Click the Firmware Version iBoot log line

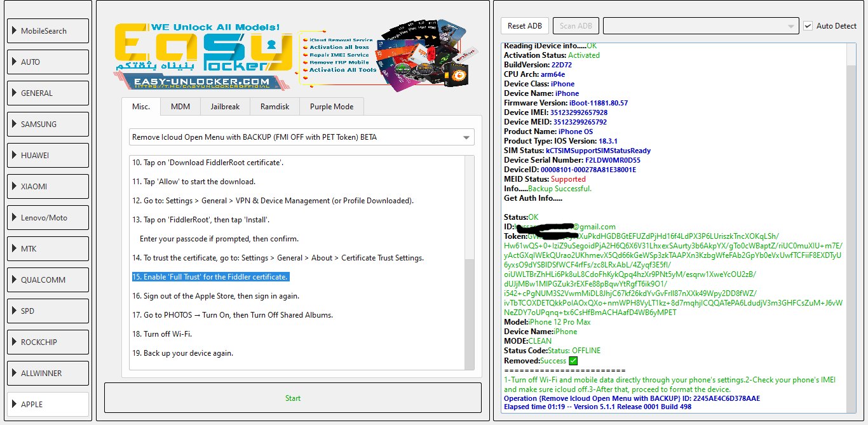tap(566, 103)
